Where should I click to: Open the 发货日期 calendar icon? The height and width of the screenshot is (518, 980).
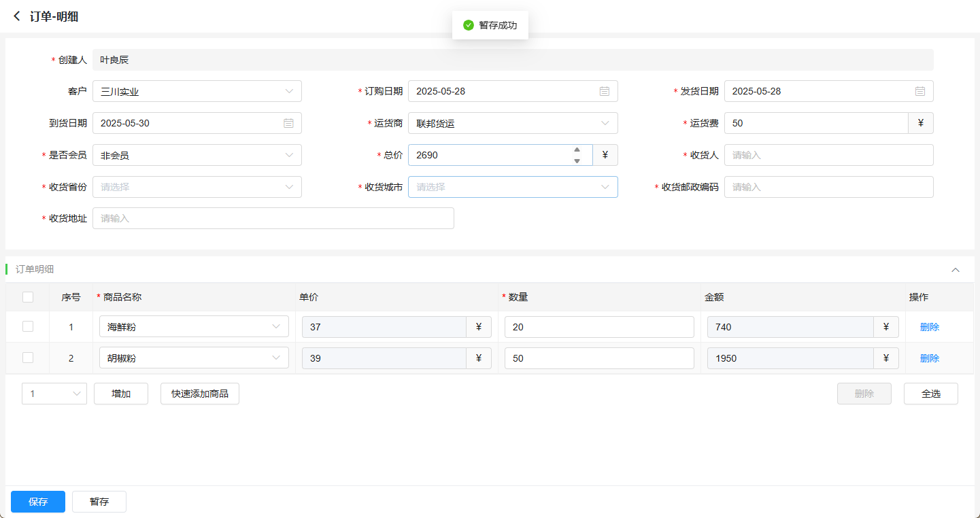pos(919,91)
